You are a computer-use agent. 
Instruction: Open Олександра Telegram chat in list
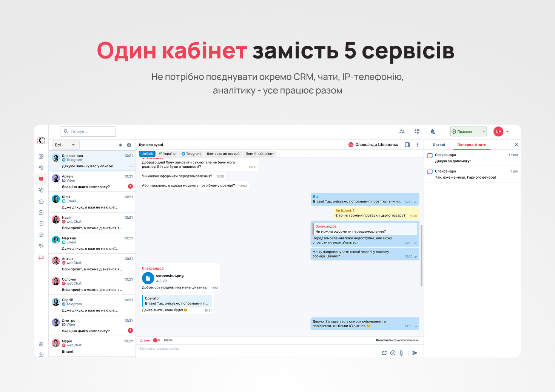[92, 161]
